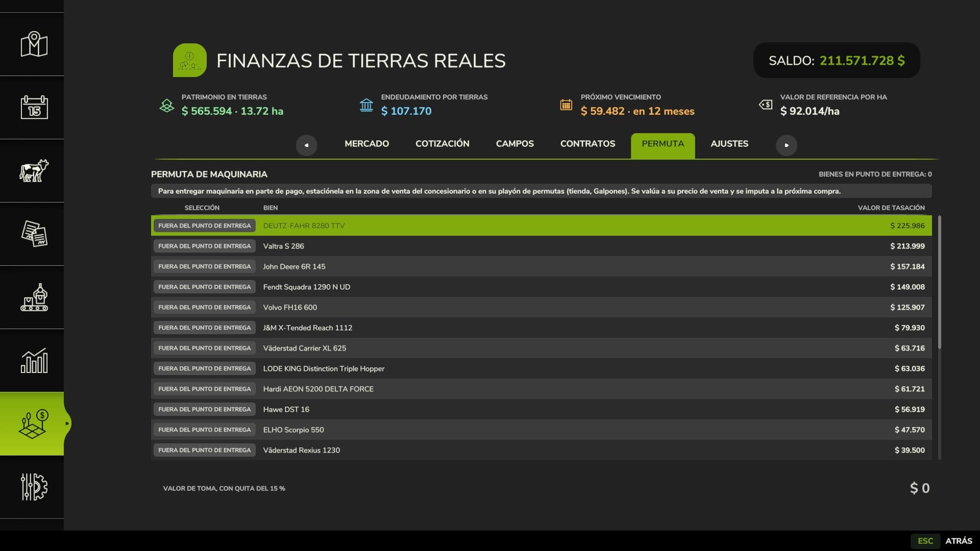Open the AJUSTES tab
The image size is (980, 551).
pyautogui.click(x=729, y=144)
